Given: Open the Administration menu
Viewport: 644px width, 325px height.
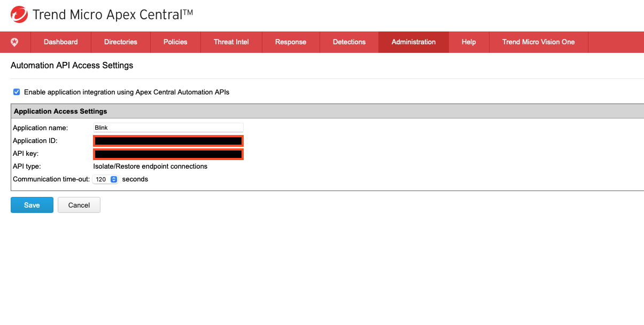Looking at the screenshot, I should pos(414,42).
